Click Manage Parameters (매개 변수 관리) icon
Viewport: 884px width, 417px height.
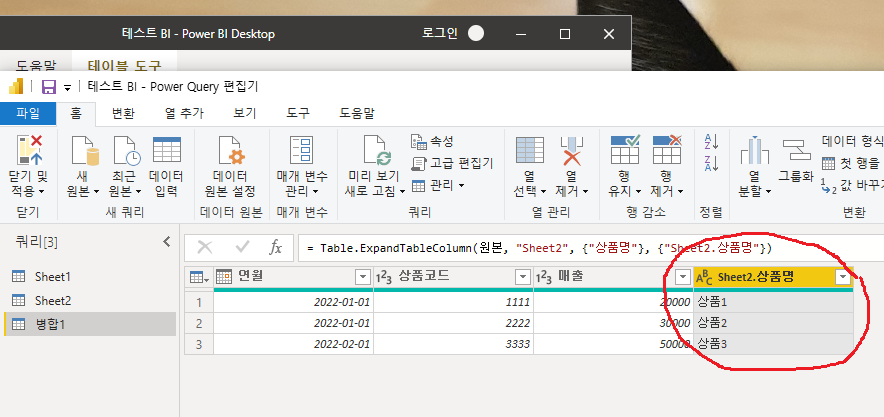(x=303, y=152)
